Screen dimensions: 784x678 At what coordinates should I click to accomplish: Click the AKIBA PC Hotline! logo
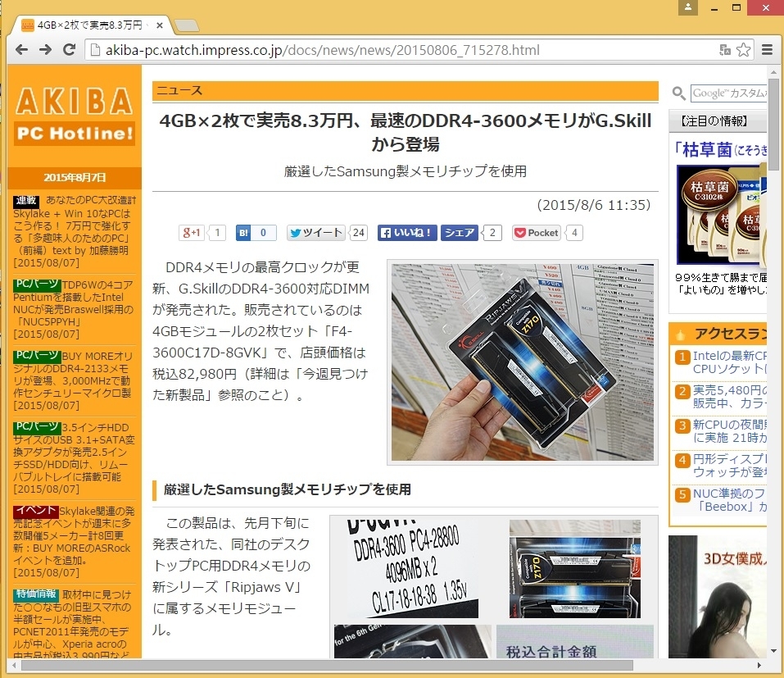pyautogui.click(x=75, y=116)
